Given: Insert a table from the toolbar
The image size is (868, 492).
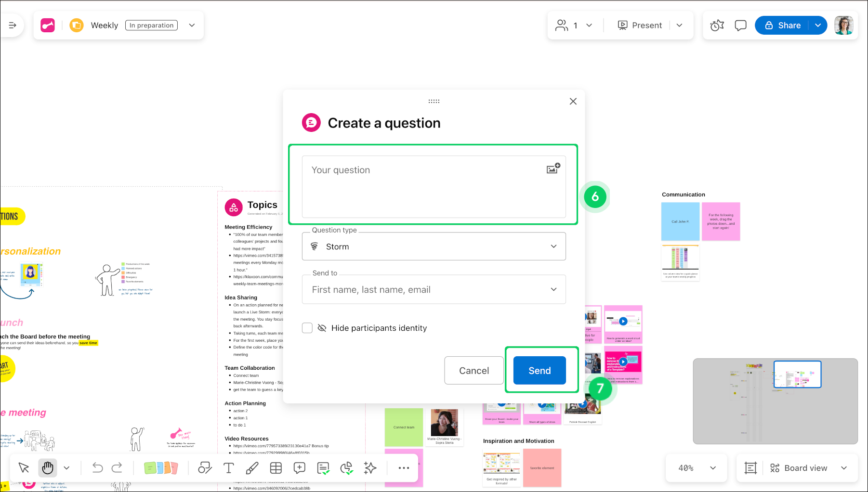Looking at the screenshot, I should coord(276,468).
